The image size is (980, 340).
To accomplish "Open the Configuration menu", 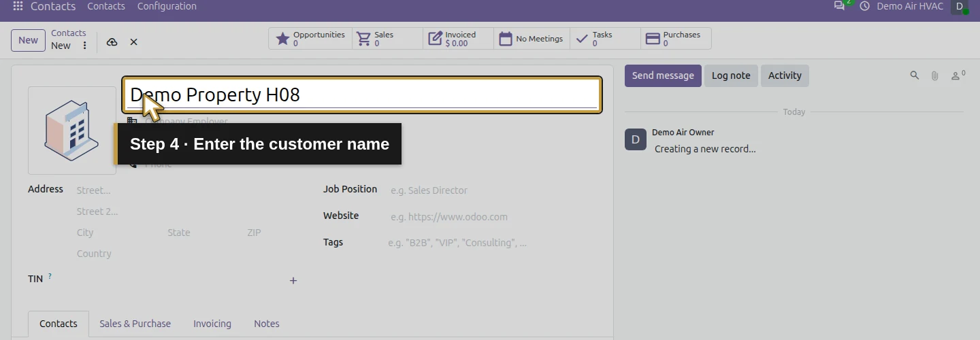I will pyautogui.click(x=167, y=6).
